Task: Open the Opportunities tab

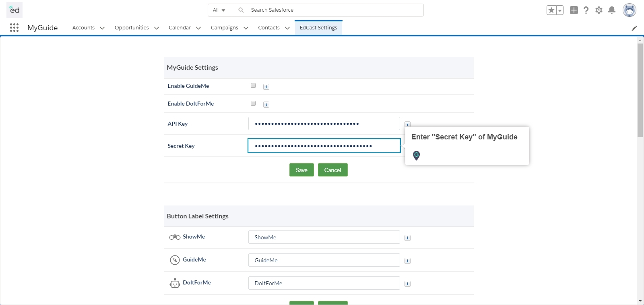Action: click(x=132, y=28)
